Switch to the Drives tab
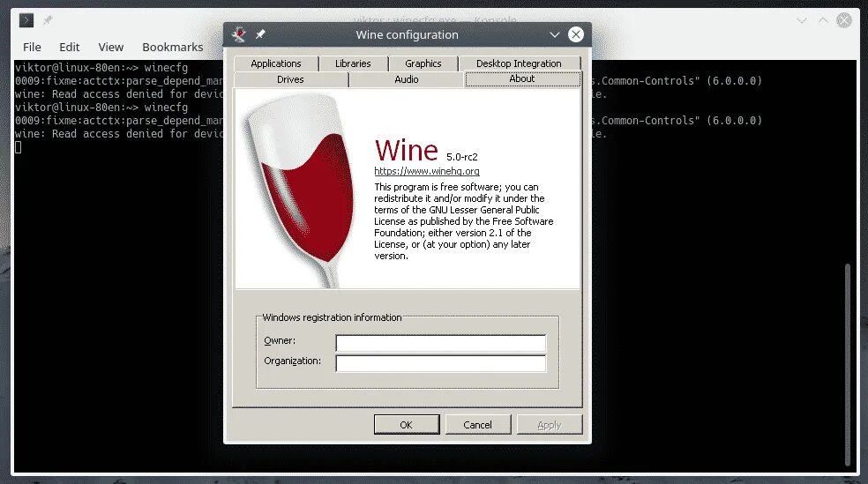Screen dimensions: 868x484 pos(290,79)
